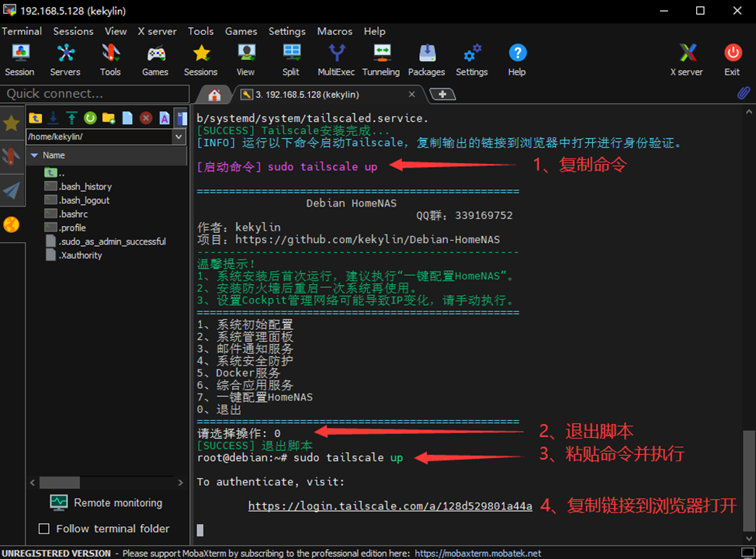Click the download file arrow icon
This screenshot has width=756, height=559.
[54, 118]
